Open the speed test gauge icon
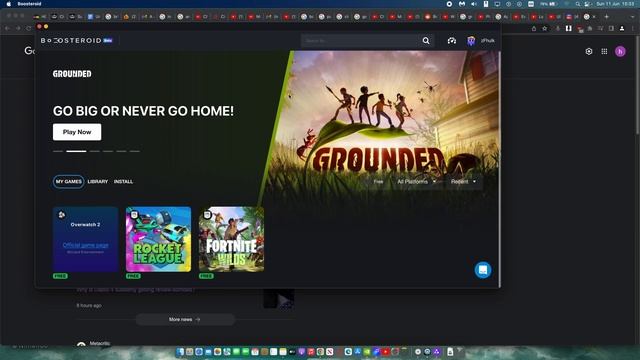640x360 pixels. [451, 40]
